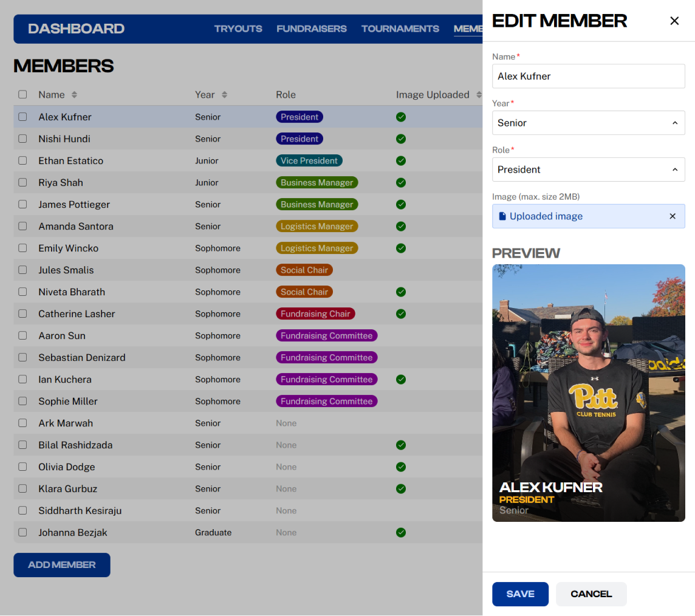Edit the Name field with Alex Kufner
This screenshot has height=616, width=695.
(588, 76)
